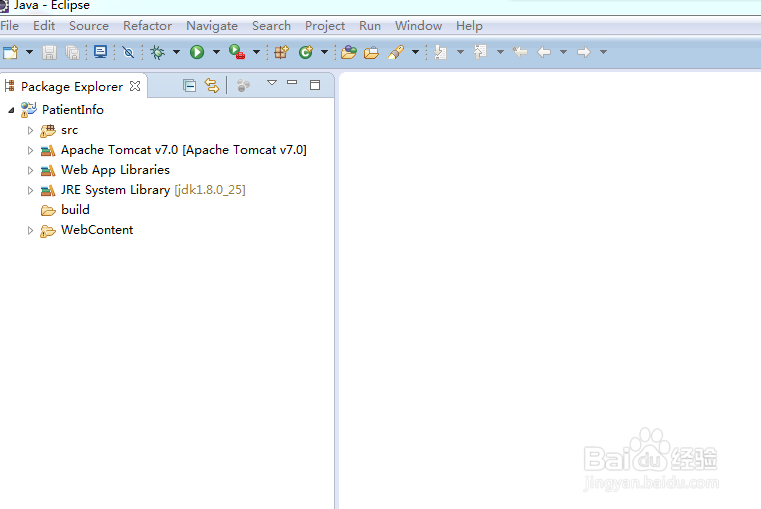Click the Last Edit Location icon
The image size is (761, 509).
click(x=520, y=52)
